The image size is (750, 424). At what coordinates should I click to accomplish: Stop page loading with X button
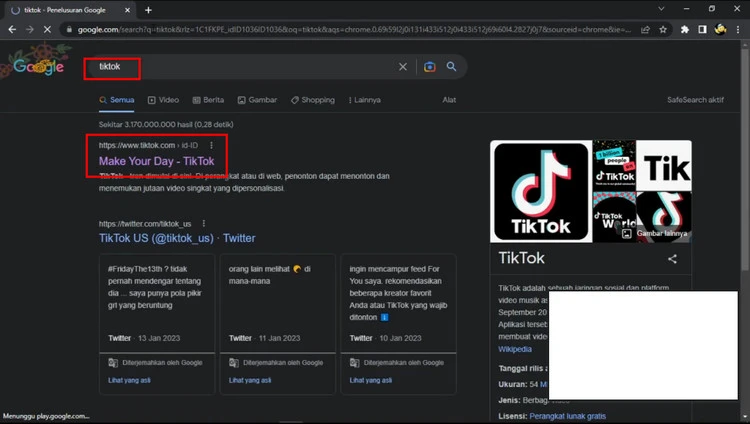(x=47, y=30)
